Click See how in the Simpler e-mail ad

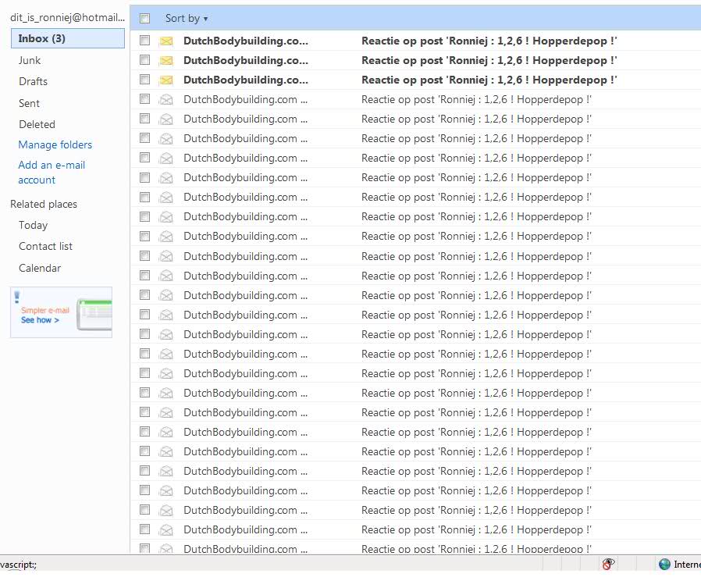40,320
